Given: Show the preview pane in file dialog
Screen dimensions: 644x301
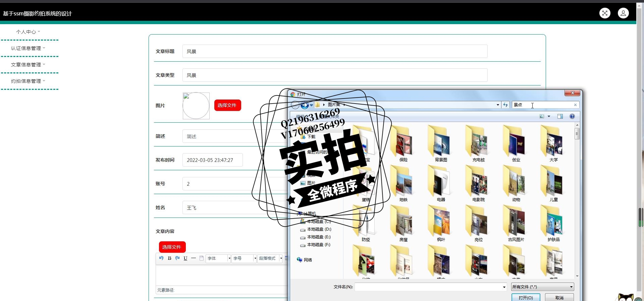Looking at the screenshot, I should [560, 116].
